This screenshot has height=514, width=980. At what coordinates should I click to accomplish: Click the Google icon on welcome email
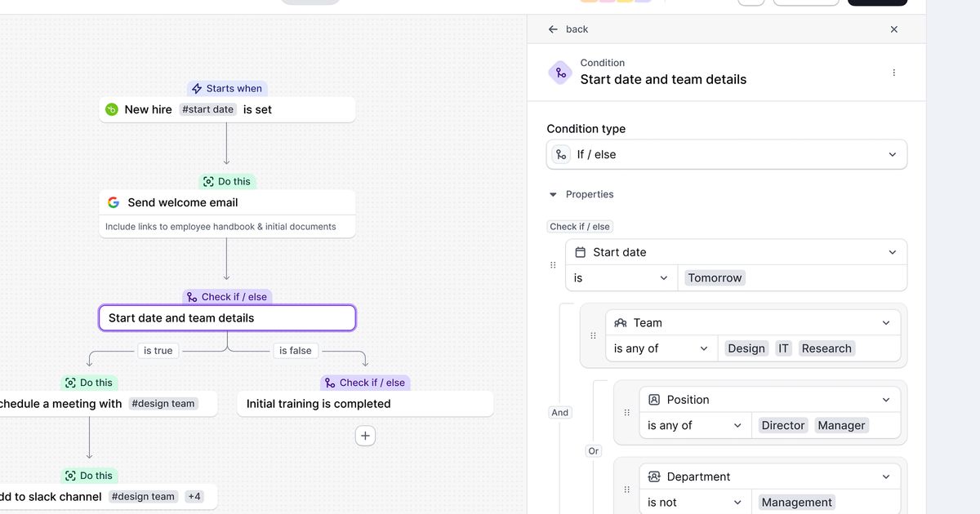coord(114,202)
